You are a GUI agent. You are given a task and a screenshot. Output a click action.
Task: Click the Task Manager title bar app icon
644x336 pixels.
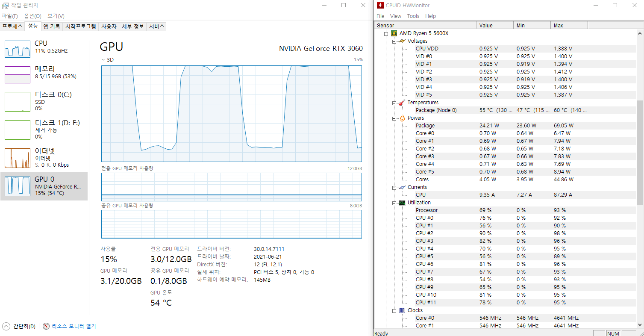click(5, 5)
